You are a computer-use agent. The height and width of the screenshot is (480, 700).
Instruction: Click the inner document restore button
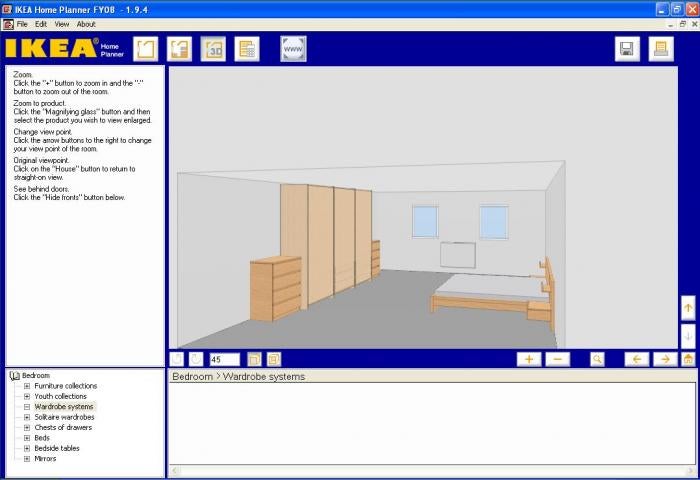[x=683, y=24]
